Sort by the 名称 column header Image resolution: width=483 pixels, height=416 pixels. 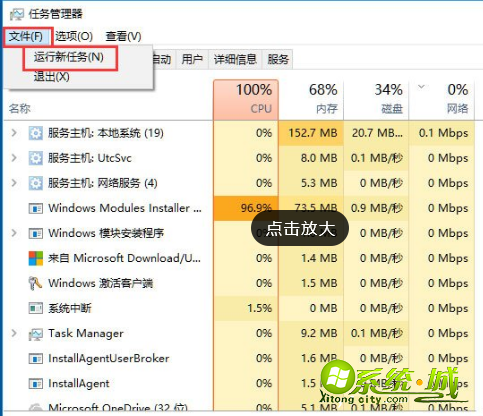tap(20, 108)
